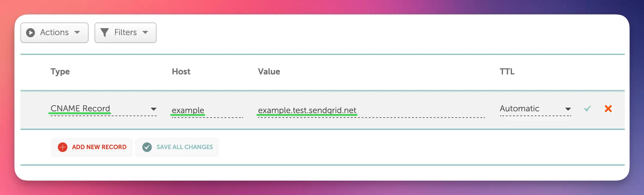Viewport: 644px width, 195px height.
Task: Click the Type column header
Action: [60, 71]
